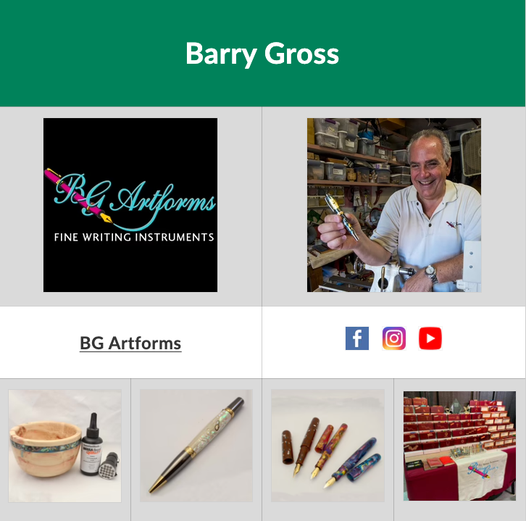Open the Instagram profile icon
The height and width of the screenshot is (521, 526).
[x=394, y=338]
